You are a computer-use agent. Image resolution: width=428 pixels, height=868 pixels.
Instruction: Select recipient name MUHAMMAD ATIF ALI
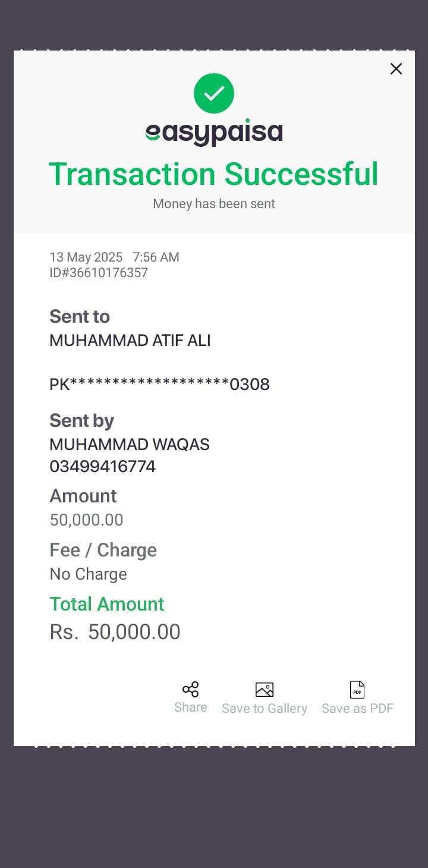click(x=130, y=341)
